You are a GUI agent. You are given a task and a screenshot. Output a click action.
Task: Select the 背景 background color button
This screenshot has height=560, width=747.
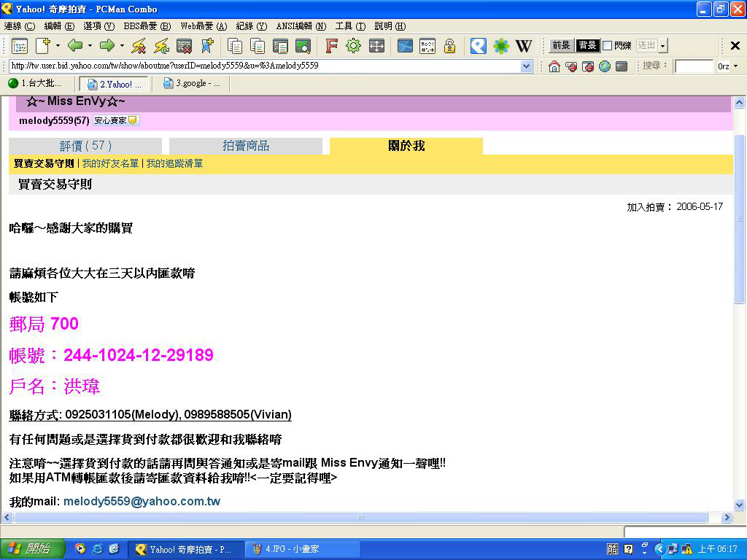point(587,45)
